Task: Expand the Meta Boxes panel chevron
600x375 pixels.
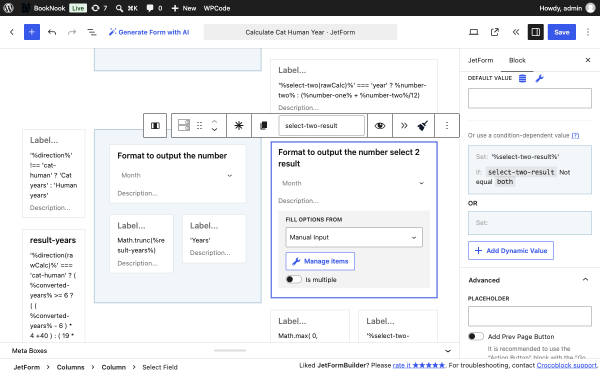Action: [448, 351]
